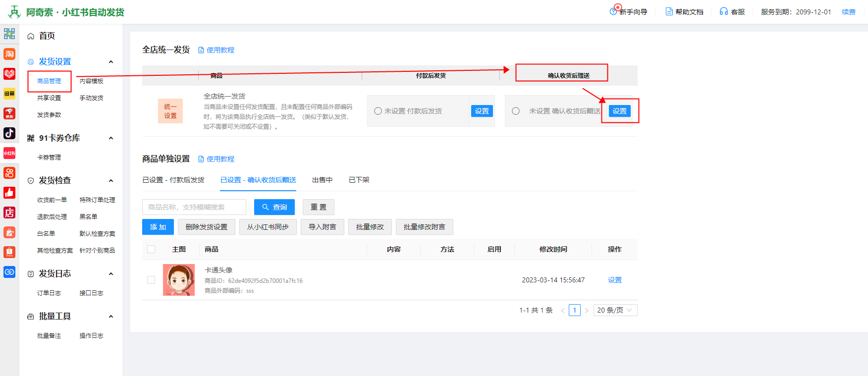Open 共享设置 menu item

[49, 98]
